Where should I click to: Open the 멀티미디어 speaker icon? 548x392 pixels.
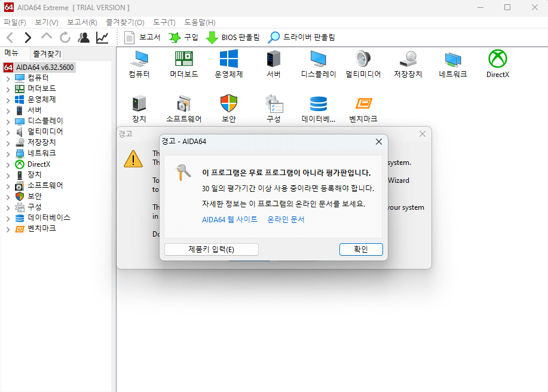tap(363, 63)
